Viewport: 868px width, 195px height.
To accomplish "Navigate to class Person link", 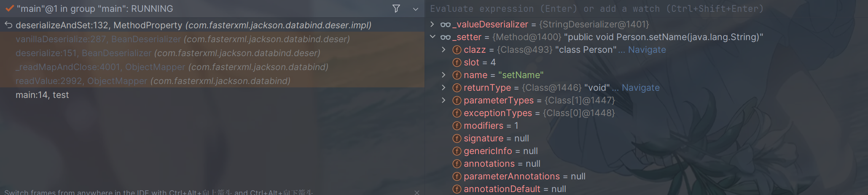I will (x=647, y=50).
